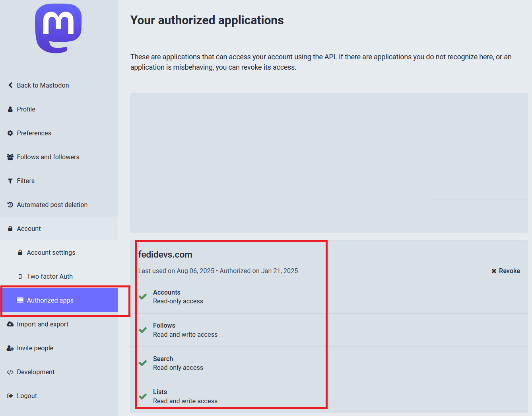Click the Back to Mastodon chevron icon

click(x=10, y=85)
